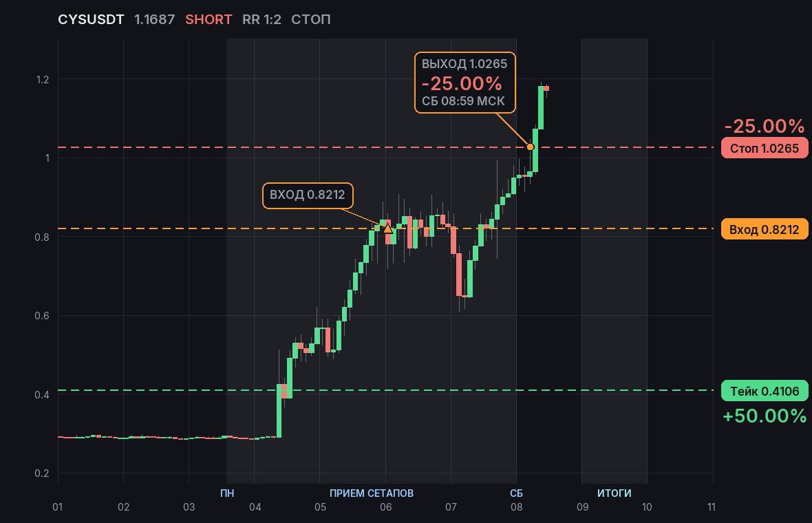The image size is (812, 523).
Task: Click the RR 1:2 label
Action: coord(261,20)
